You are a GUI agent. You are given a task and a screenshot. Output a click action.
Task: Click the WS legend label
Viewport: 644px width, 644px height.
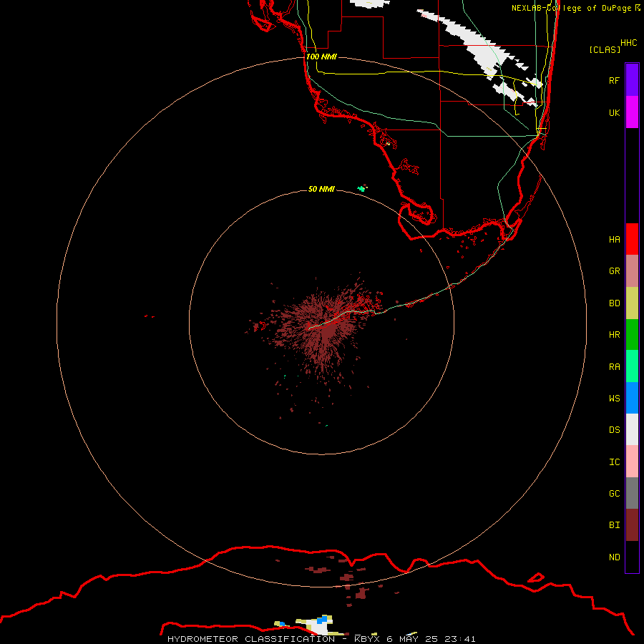click(x=614, y=398)
